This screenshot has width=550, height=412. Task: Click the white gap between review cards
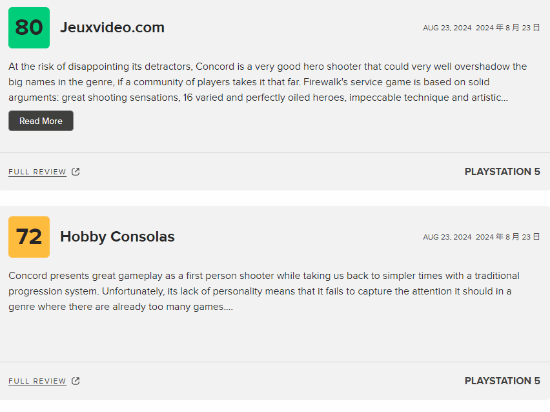coord(275,198)
